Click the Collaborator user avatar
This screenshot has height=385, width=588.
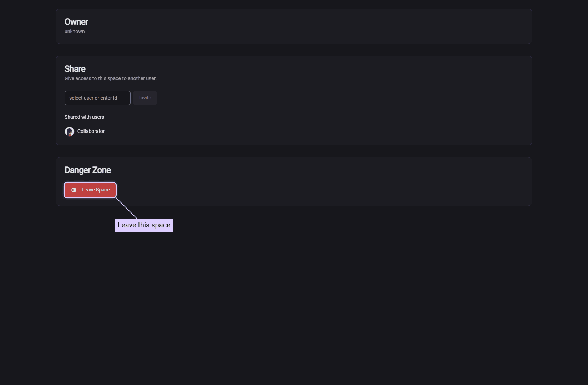click(x=70, y=132)
